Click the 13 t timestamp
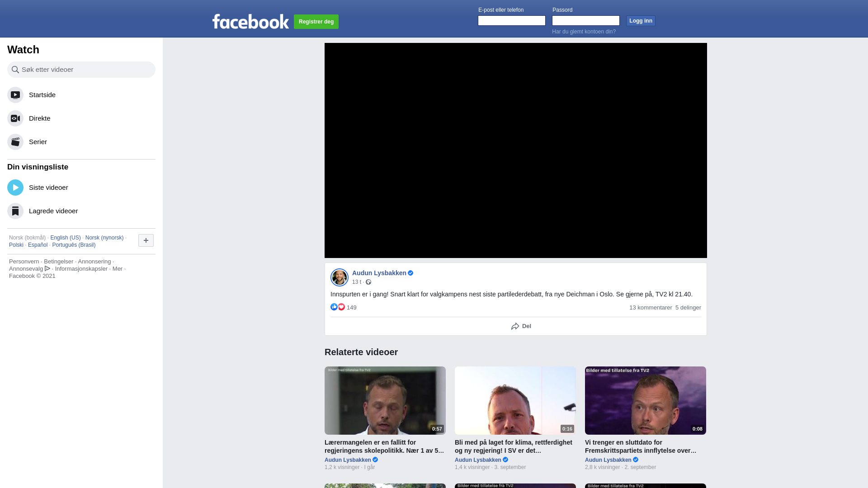The image size is (868, 488). (357, 282)
